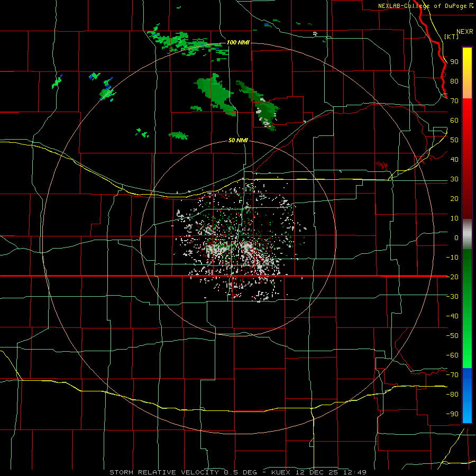Click the 12:49 timestamp text
Viewport: 476px width, 476px height.
pyautogui.click(x=355, y=472)
